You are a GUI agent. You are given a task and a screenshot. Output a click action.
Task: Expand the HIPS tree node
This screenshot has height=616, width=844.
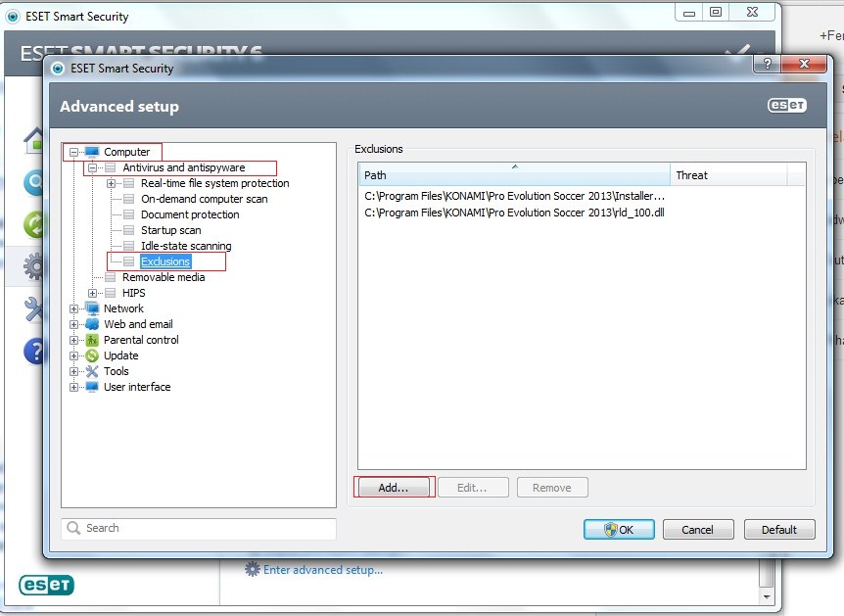[92, 293]
